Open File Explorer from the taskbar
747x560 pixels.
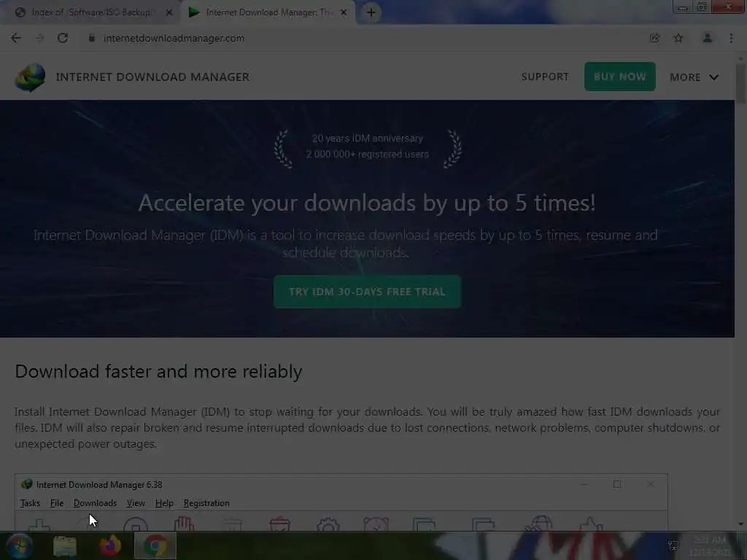pos(65,545)
